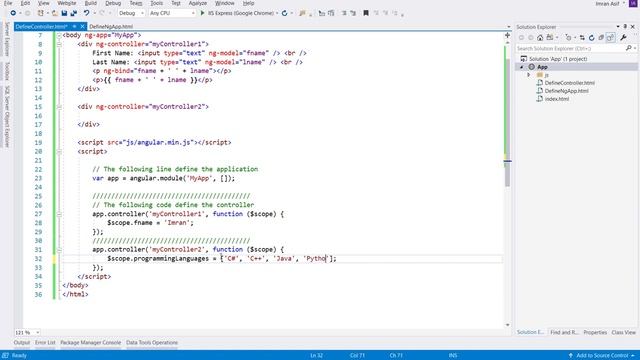Open the Error List tab
Screen dimensions: 640x360
pos(45,342)
